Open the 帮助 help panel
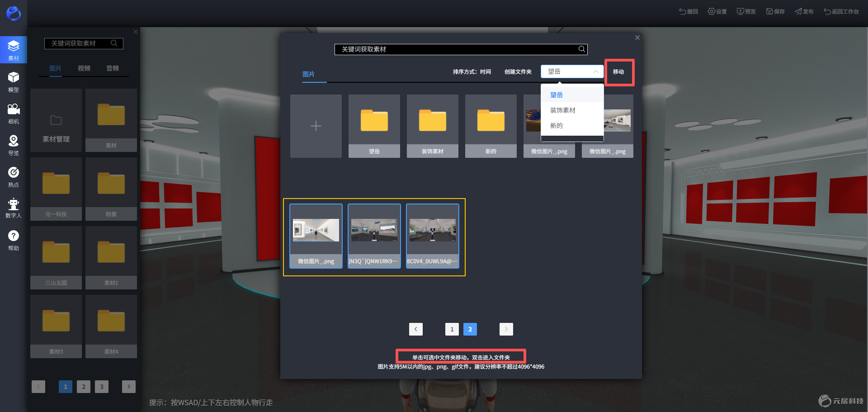 (x=14, y=240)
